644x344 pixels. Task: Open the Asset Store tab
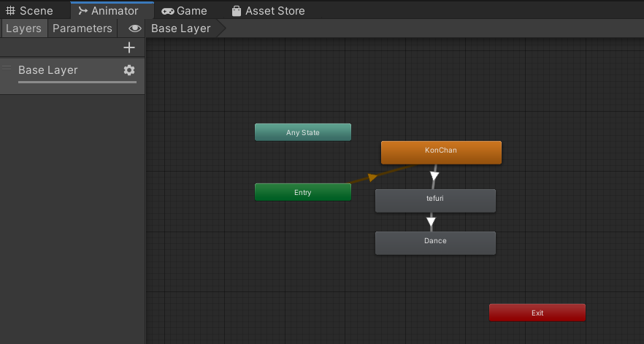tap(268, 11)
